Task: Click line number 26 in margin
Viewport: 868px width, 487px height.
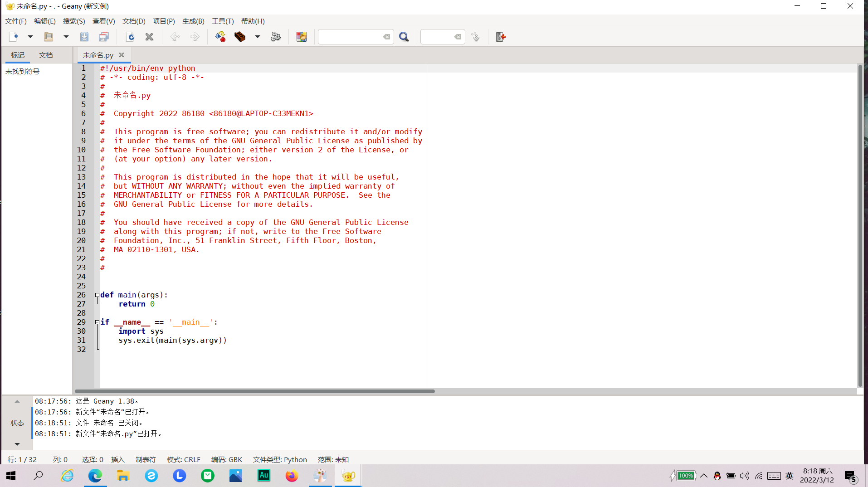Action: click(81, 295)
